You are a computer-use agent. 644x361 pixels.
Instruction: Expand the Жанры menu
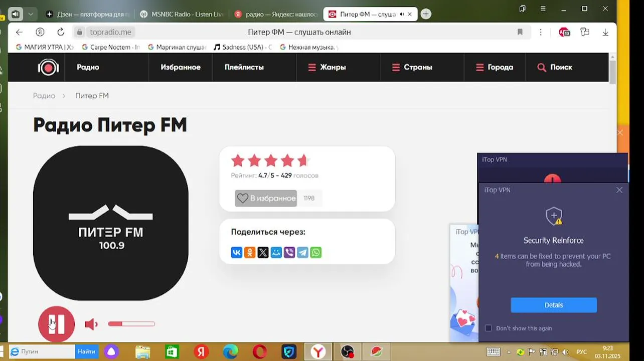(327, 67)
